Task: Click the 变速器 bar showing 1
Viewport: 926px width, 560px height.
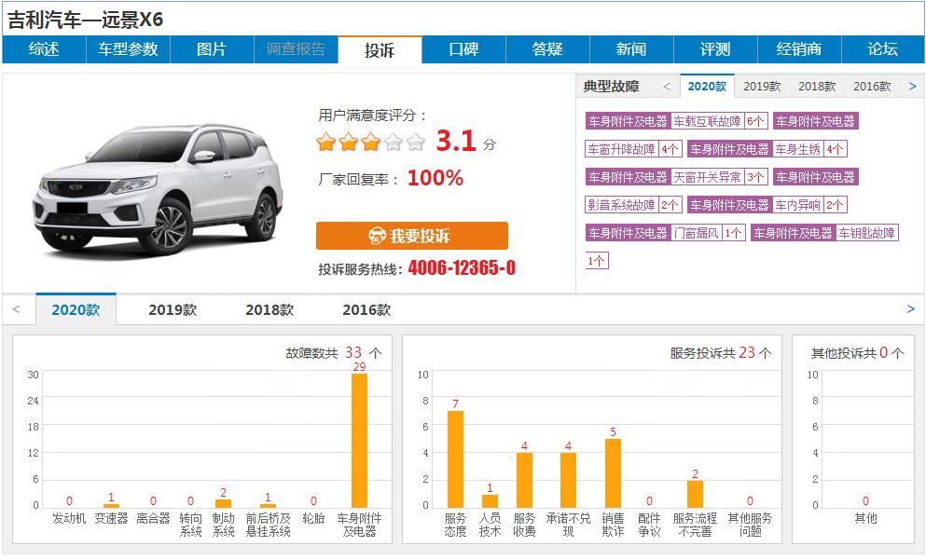Action: tap(111, 506)
